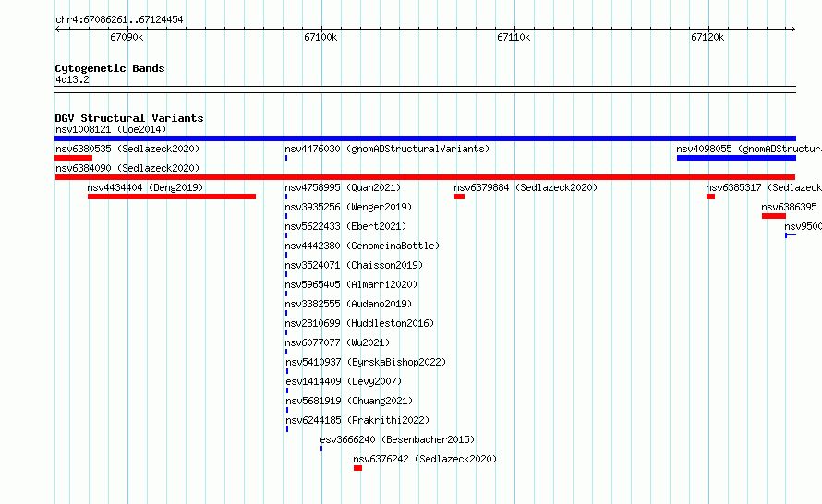Click the red nsv6385317 variant bar
822x504 pixels.
(x=710, y=197)
